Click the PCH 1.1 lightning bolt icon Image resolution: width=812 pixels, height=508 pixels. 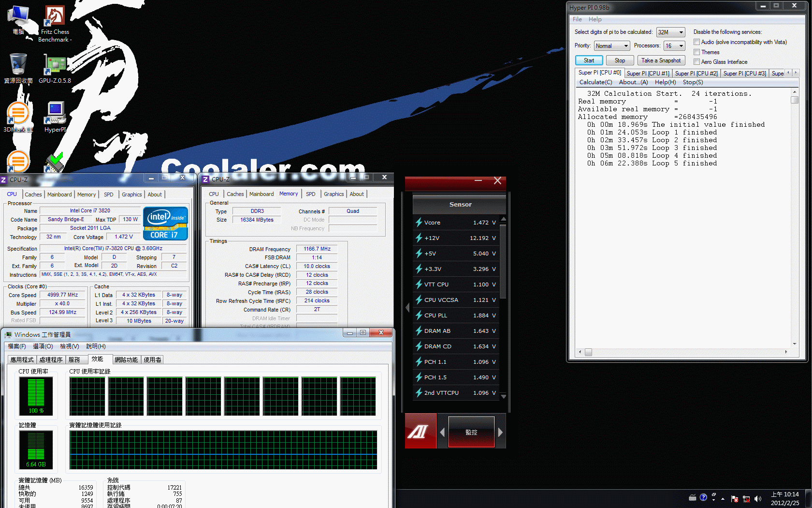(x=419, y=362)
